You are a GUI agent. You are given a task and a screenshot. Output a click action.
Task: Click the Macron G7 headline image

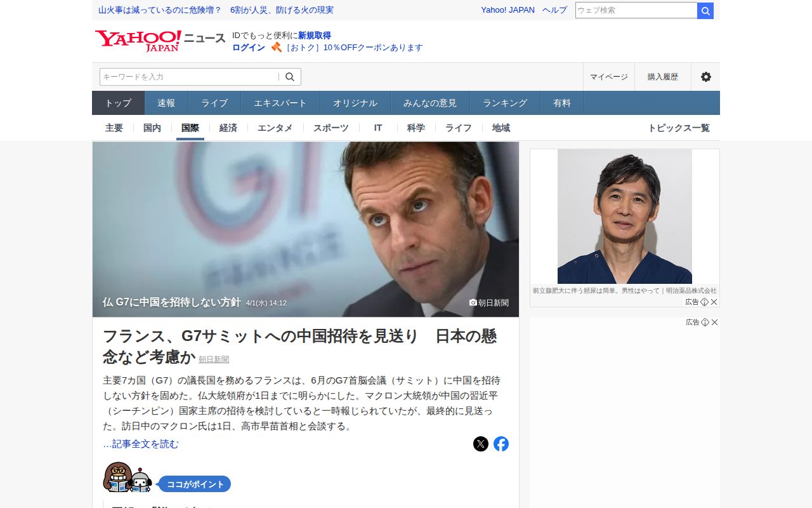306,229
